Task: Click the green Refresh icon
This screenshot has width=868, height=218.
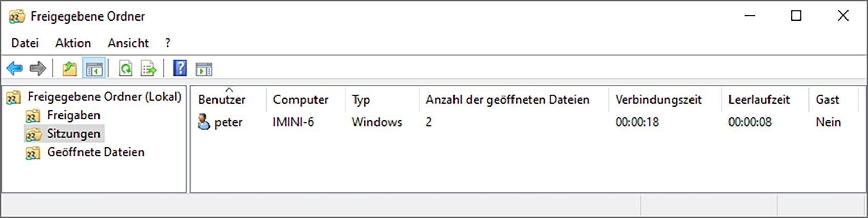Action: click(x=125, y=68)
